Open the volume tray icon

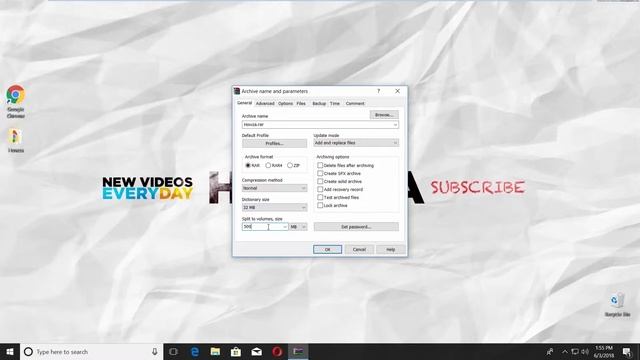pyautogui.click(x=585, y=351)
